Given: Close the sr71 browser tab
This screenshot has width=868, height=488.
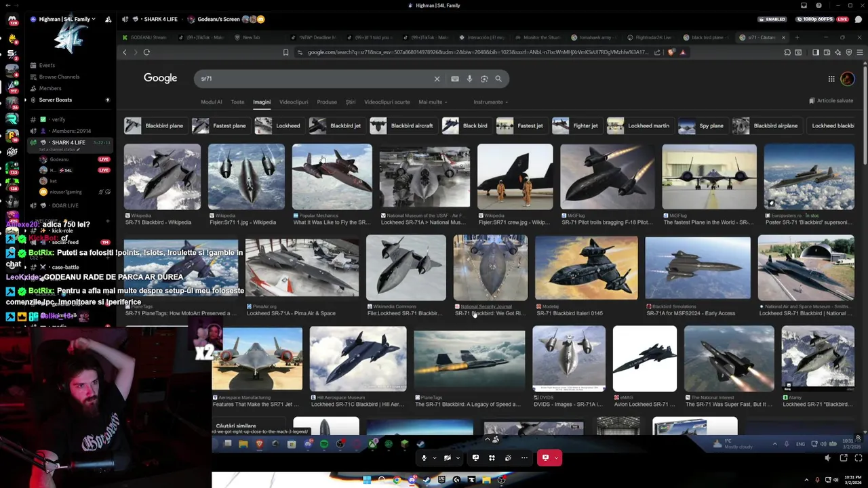Looking at the screenshot, I should click(783, 37).
